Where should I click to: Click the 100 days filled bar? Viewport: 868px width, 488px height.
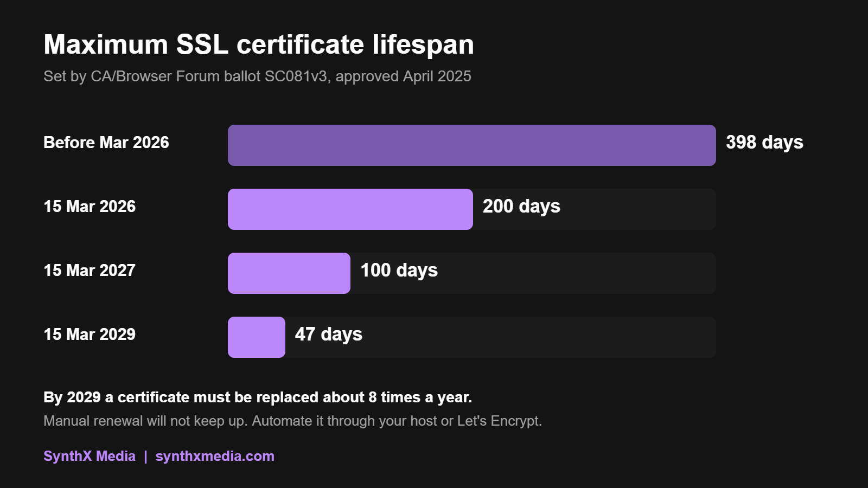(x=289, y=273)
